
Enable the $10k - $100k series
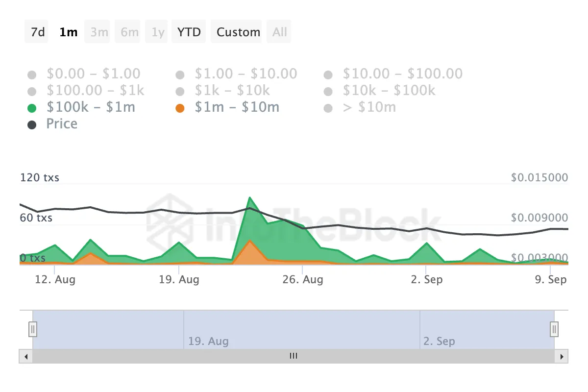(x=380, y=91)
